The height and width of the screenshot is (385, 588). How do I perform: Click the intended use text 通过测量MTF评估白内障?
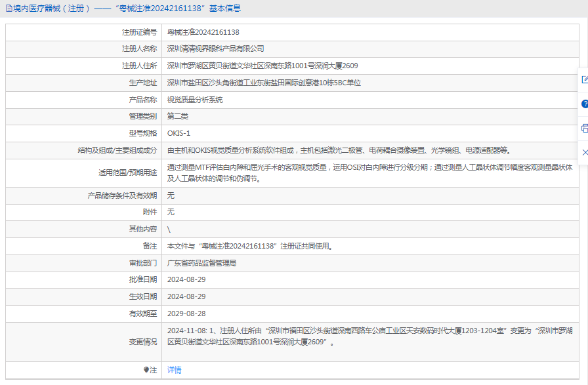click(x=215, y=167)
